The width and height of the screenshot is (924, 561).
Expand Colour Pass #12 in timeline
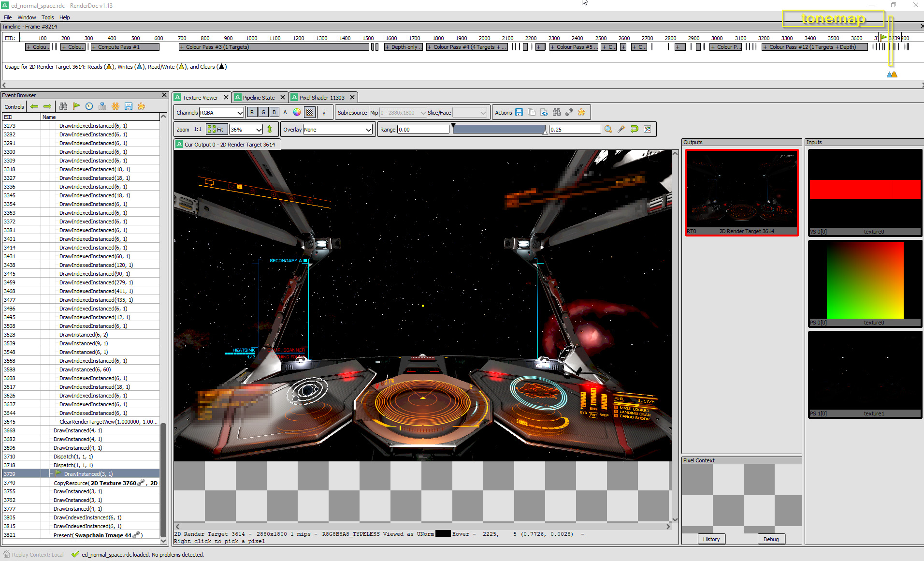click(814, 47)
